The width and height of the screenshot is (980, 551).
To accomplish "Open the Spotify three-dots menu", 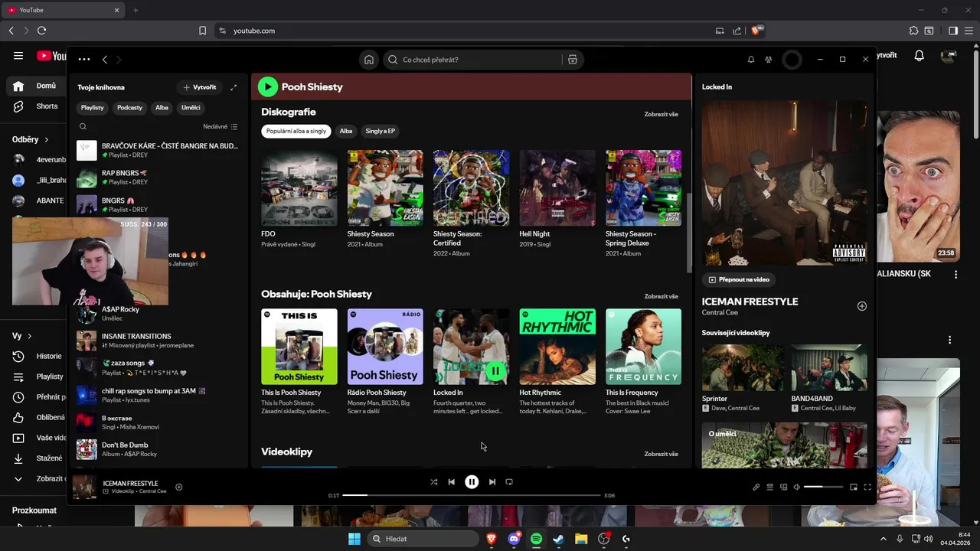I will pyautogui.click(x=84, y=59).
